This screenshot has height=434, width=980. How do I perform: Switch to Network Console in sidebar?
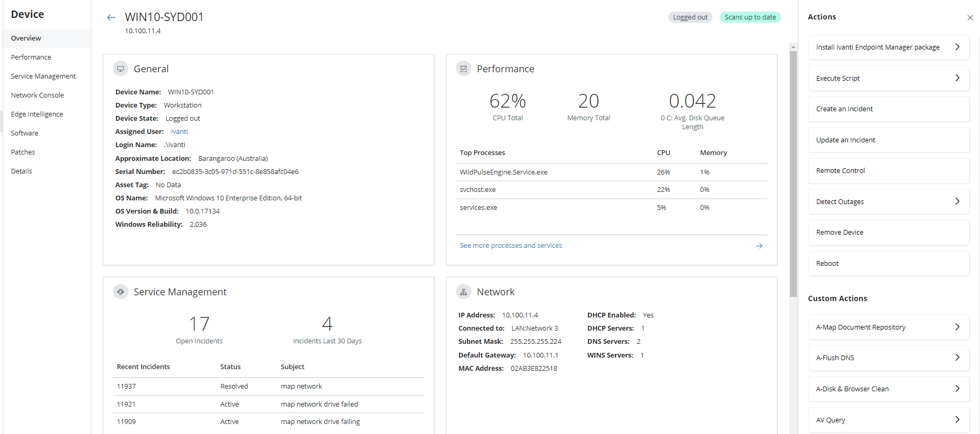pos(47,95)
